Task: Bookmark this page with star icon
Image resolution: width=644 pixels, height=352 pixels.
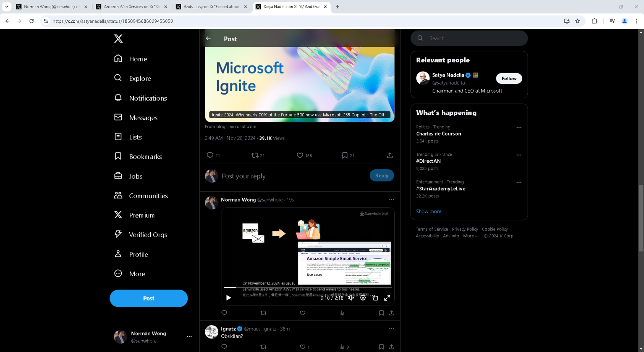Action: [x=577, y=21]
